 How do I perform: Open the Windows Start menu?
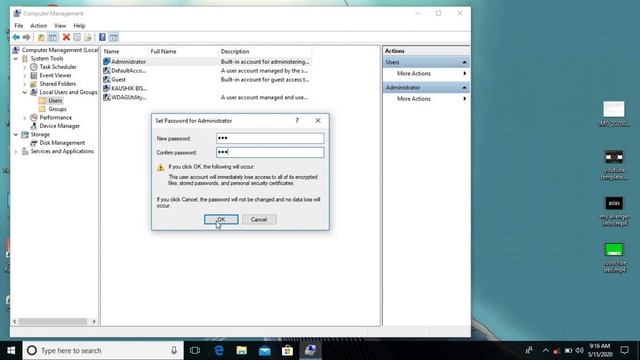pos(11,351)
